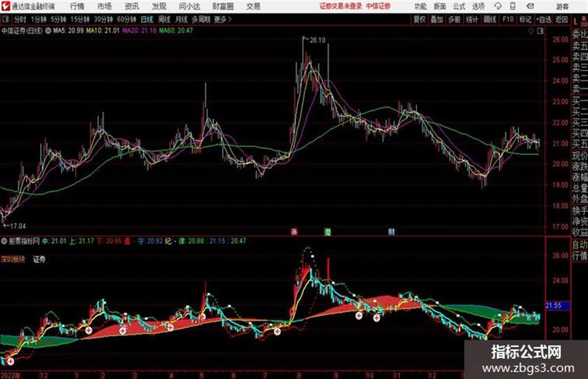This screenshot has height=379, width=588.
Task: Click the 多股 toolbar button
Action: click(x=454, y=19)
